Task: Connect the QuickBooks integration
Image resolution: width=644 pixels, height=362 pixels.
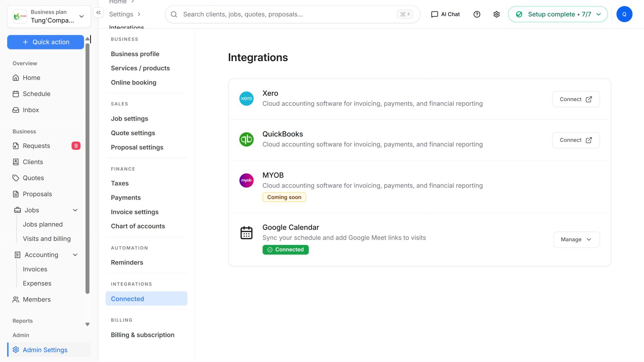Action: point(576,140)
